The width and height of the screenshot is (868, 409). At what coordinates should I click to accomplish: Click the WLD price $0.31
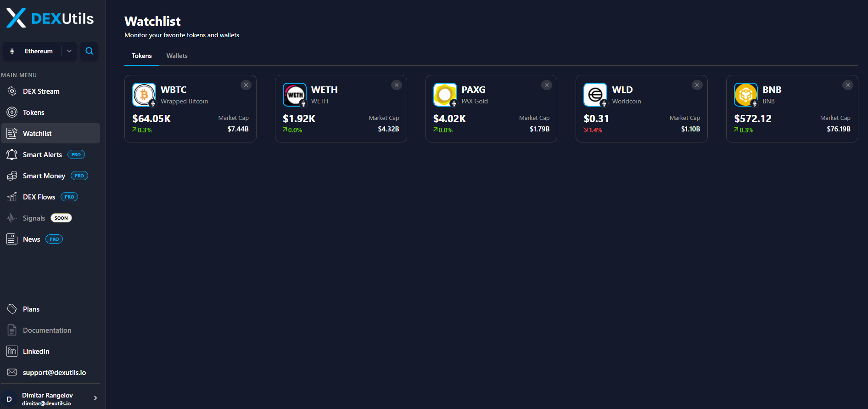[596, 119]
